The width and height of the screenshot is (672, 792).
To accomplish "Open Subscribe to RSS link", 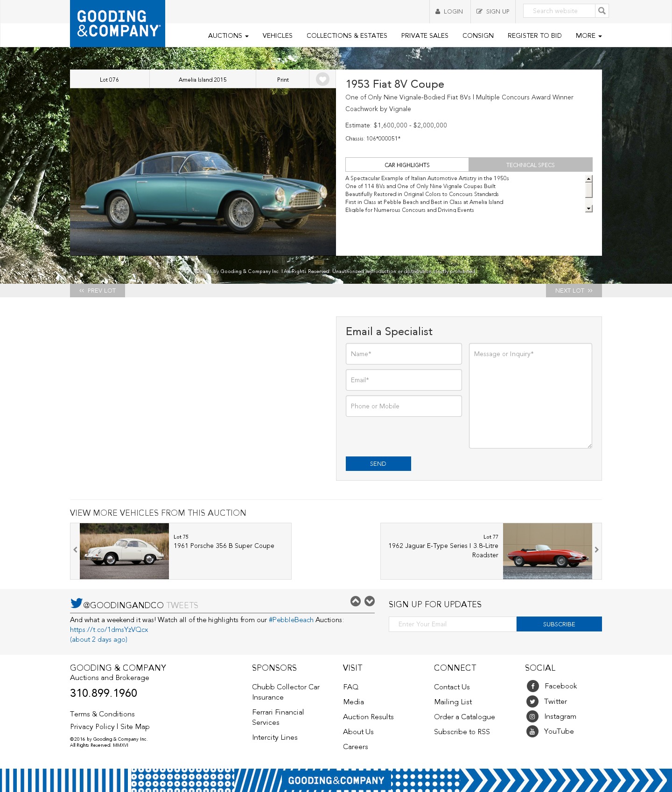I will click(462, 732).
